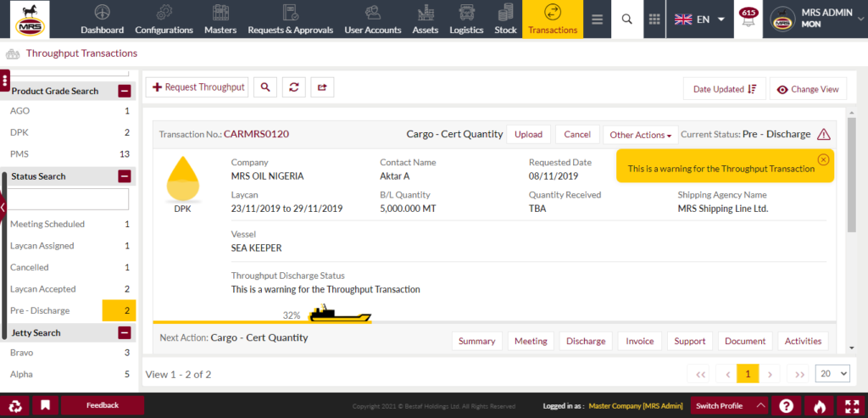The height and width of the screenshot is (418, 868).
Task: Click the global search magnifier icon
Action: click(x=626, y=20)
